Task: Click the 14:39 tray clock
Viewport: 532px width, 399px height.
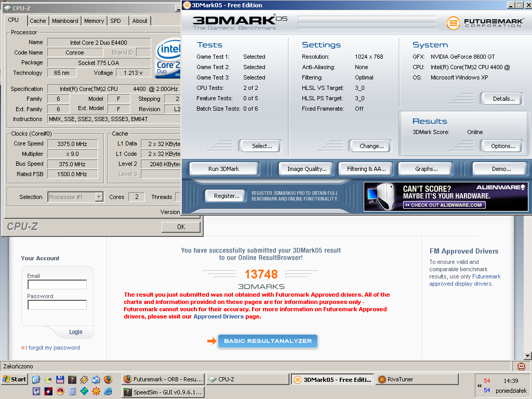Action: tap(511, 381)
